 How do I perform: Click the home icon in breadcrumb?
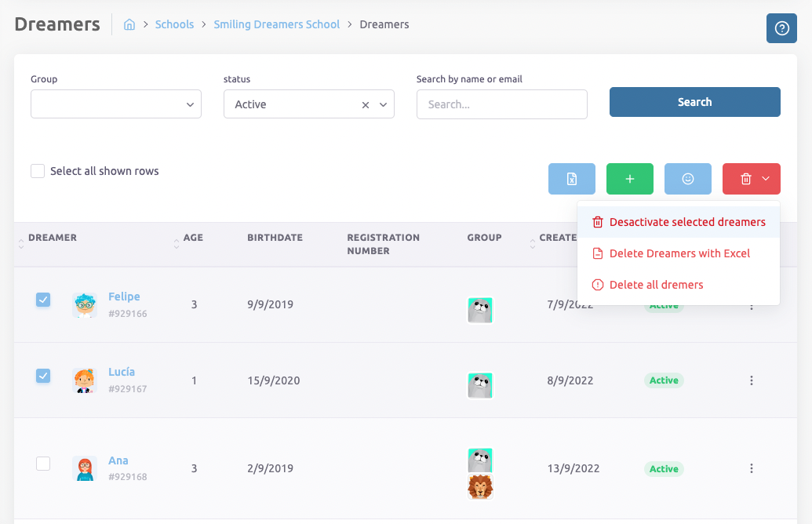[129, 24]
